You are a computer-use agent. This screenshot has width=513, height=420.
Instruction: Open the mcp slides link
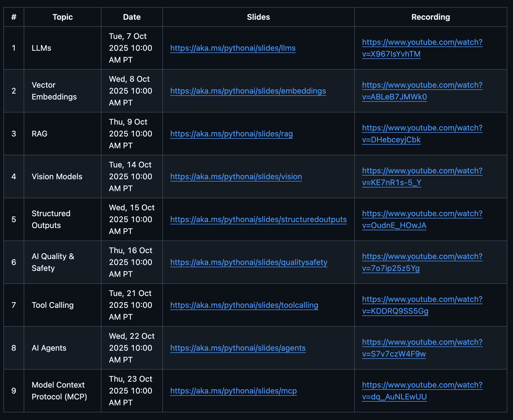coord(233,391)
